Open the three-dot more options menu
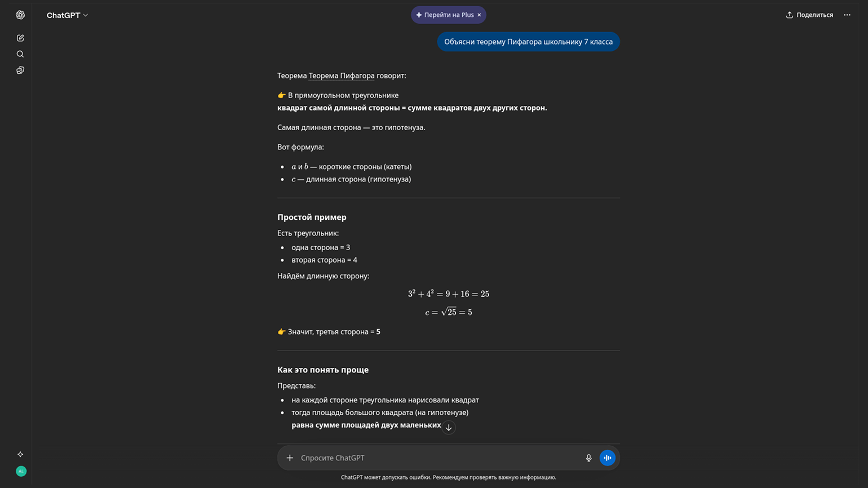 pyautogui.click(x=847, y=15)
